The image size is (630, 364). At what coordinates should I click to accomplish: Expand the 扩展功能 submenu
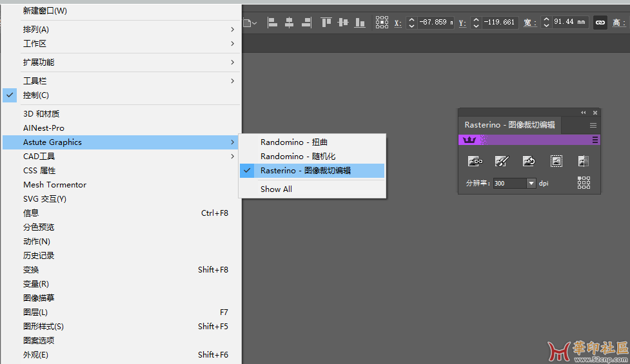pyautogui.click(x=121, y=62)
